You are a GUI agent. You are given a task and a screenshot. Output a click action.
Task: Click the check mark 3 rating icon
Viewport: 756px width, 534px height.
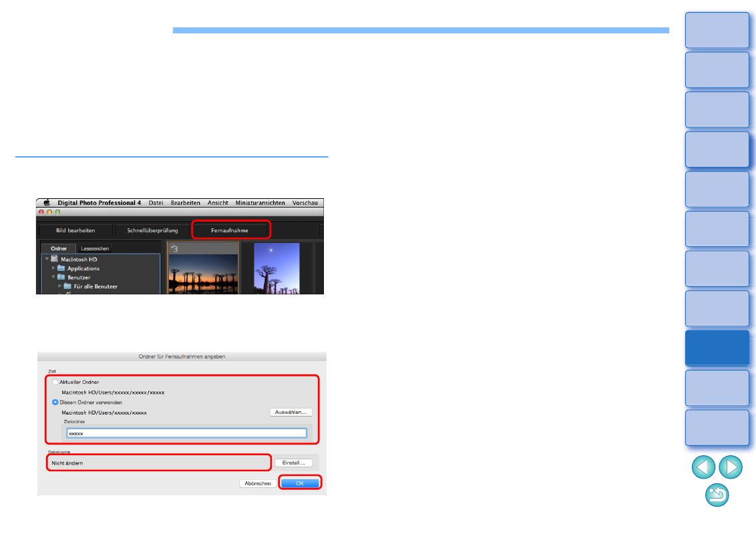click(x=174, y=249)
